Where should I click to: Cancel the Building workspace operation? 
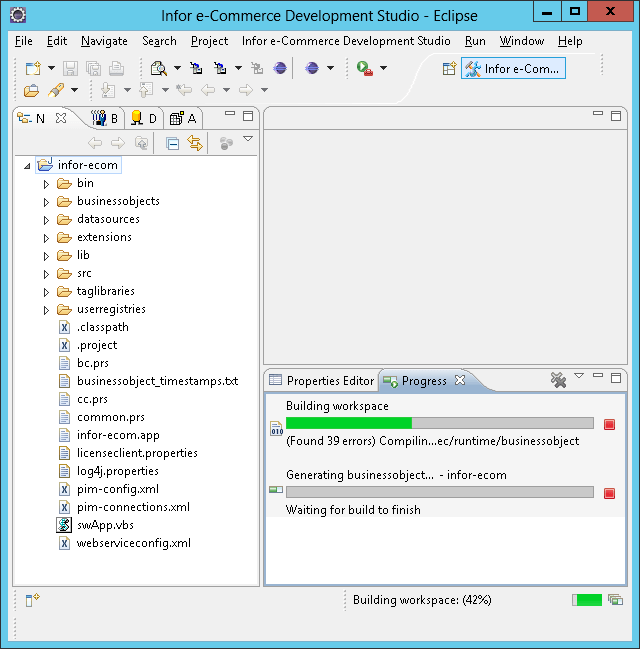click(609, 424)
